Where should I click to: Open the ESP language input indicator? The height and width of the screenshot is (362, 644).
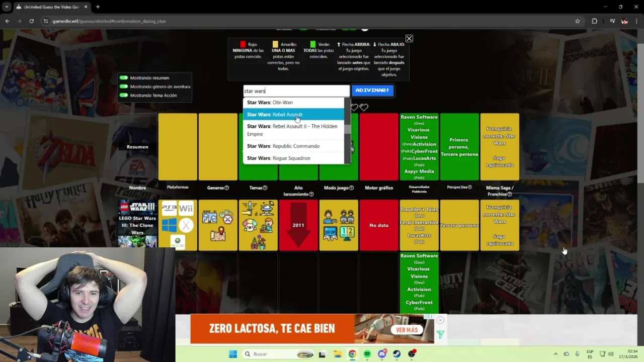[x=590, y=354]
